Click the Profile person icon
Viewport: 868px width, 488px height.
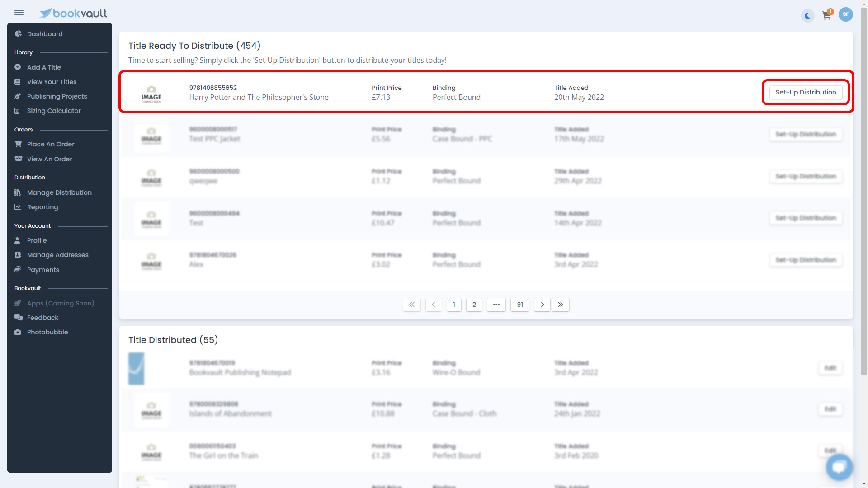(x=18, y=240)
